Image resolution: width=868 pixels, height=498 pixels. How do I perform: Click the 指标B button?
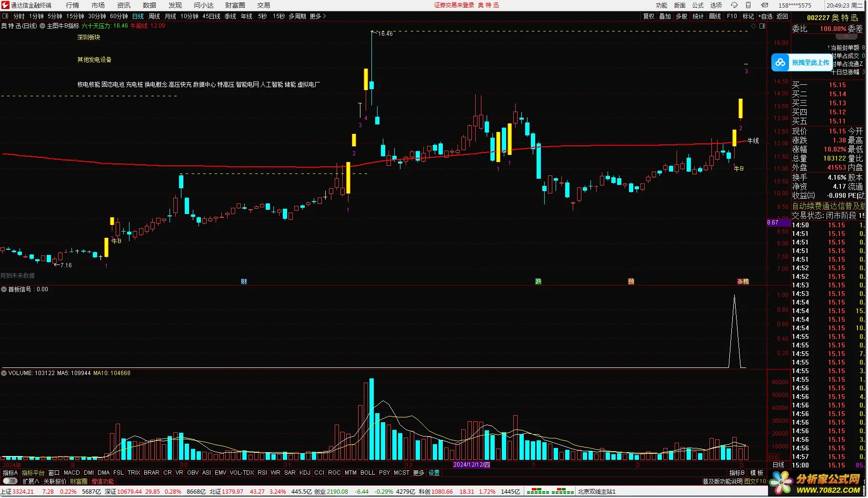tap(737, 473)
